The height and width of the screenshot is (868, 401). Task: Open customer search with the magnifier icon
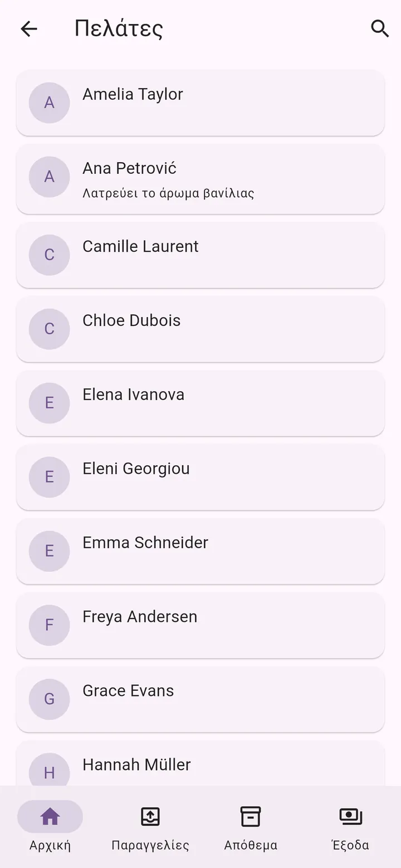(380, 28)
